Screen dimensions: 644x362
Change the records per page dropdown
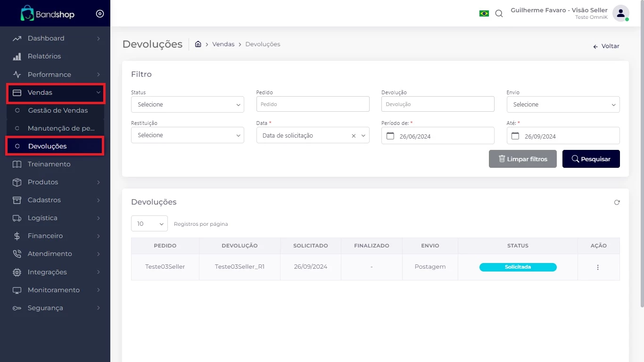(149, 224)
